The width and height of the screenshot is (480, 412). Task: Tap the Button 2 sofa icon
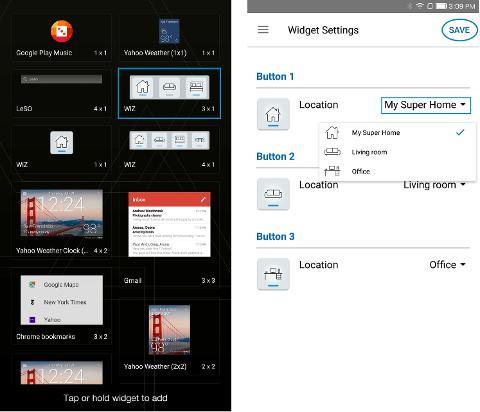click(273, 194)
